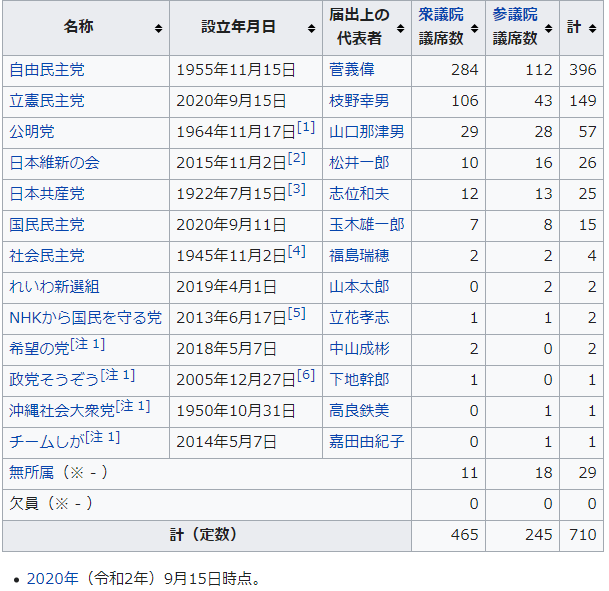Open representative 玉木雄一郎 link
This screenshot has width=609, height=591.
coord(367,225)
